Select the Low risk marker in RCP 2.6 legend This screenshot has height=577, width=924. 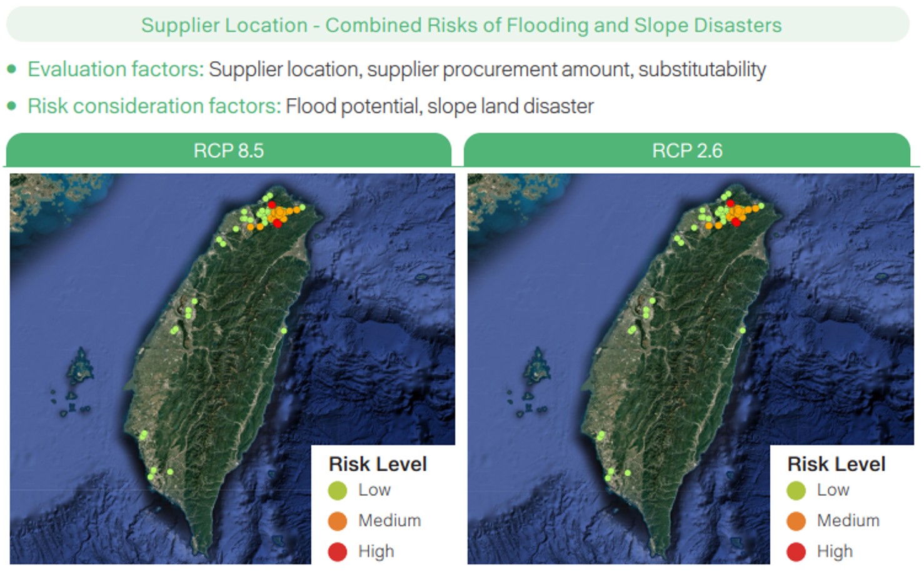796,491
